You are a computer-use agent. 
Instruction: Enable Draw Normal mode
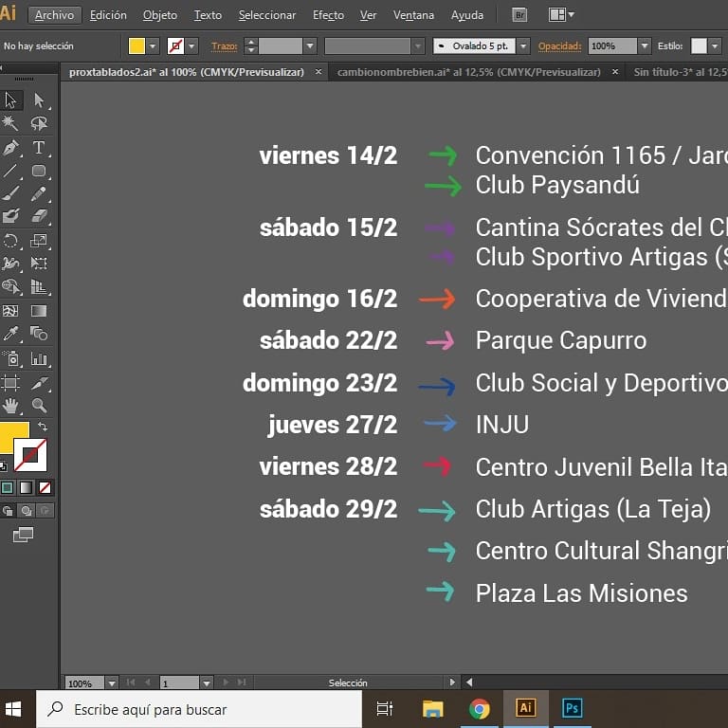point(8,511)
